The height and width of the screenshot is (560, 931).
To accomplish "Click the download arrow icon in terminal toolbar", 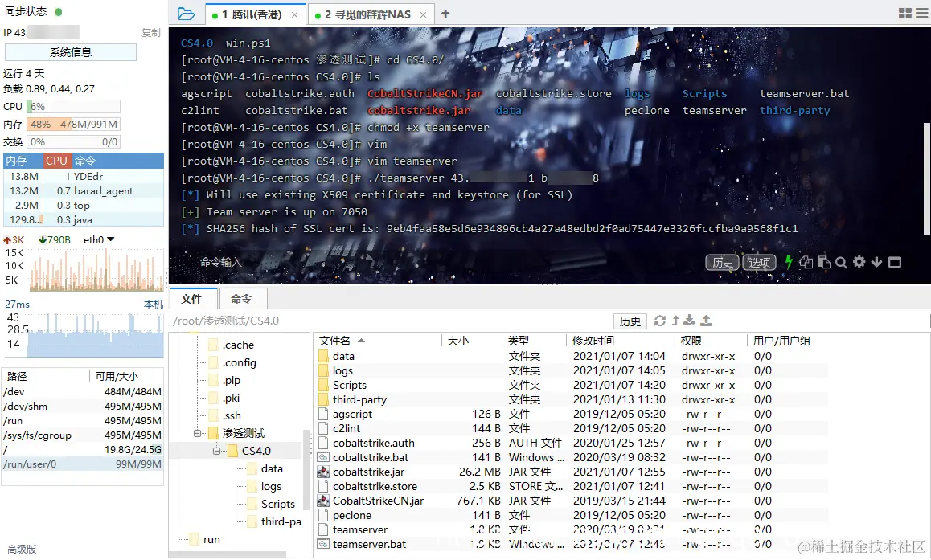I will coord(876,262).
